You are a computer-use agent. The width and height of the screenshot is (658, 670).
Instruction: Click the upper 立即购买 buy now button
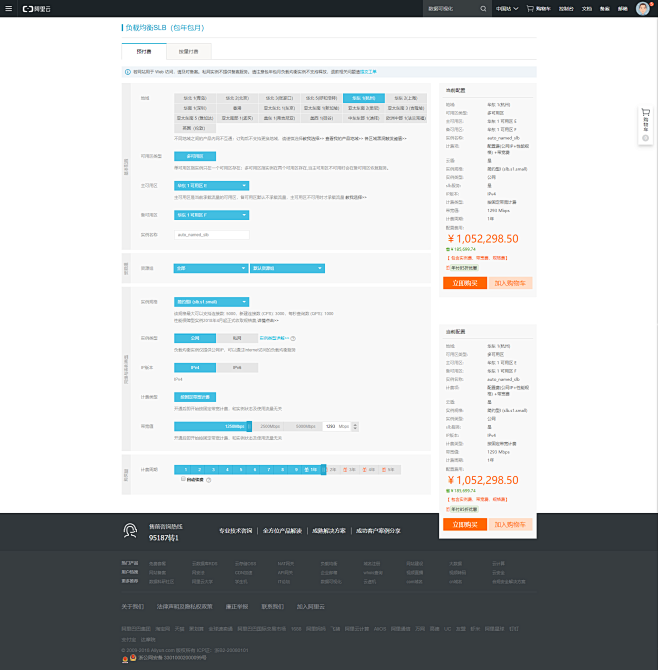pyautogui.click(x=465, y=283)
